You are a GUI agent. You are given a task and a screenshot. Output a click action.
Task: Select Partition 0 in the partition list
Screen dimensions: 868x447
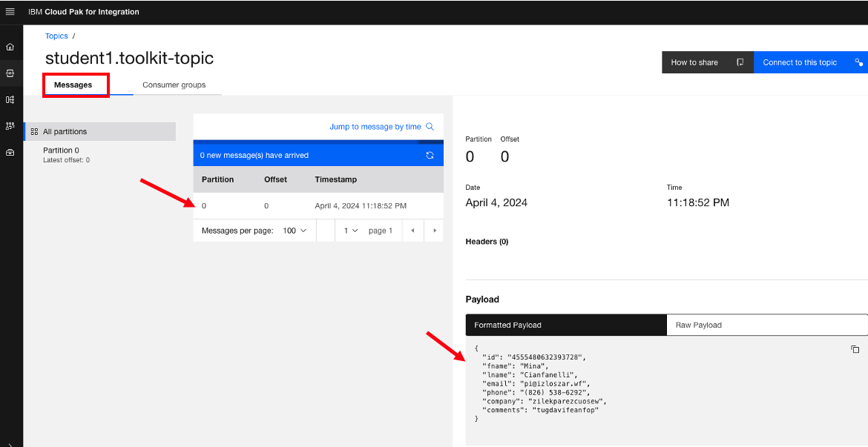[x=62, y=150]
